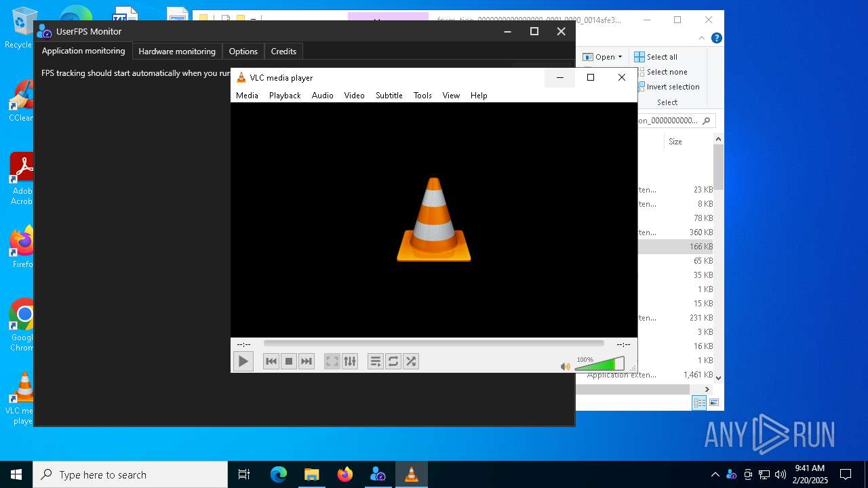Switch to Hardware monitoring tab
The width and height of the screenshot is (868, 488).
(177, 52)
